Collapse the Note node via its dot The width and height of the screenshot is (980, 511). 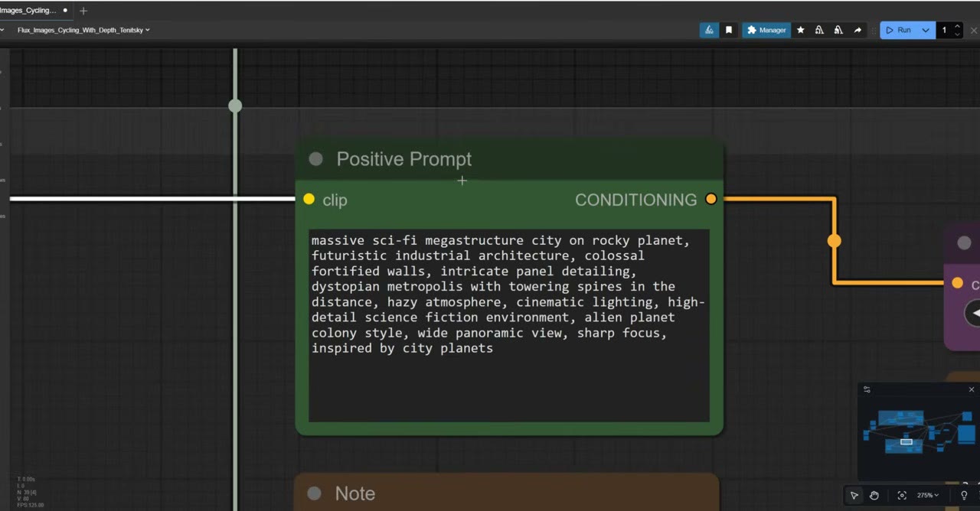tap(314, 493)
